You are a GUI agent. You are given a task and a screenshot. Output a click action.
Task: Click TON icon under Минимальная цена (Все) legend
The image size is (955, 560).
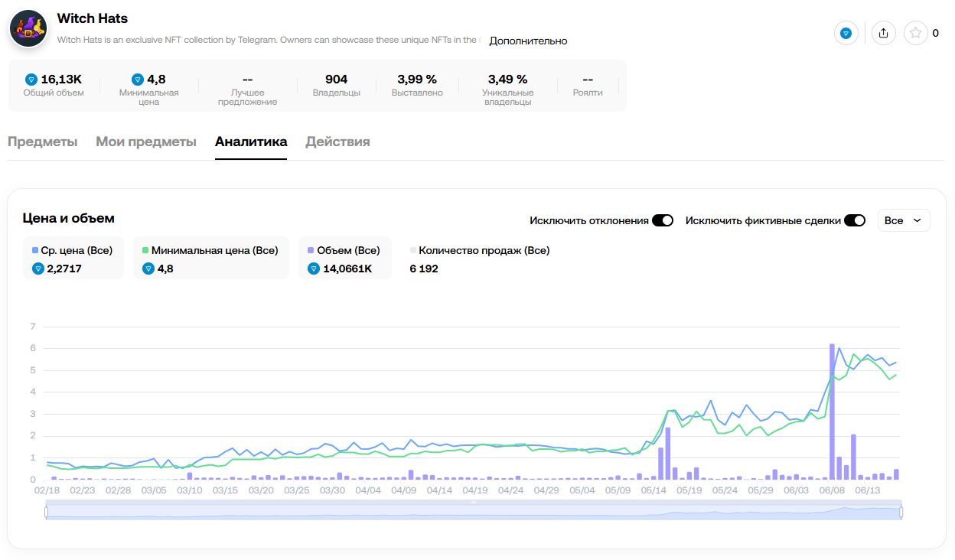pos(148,269)
